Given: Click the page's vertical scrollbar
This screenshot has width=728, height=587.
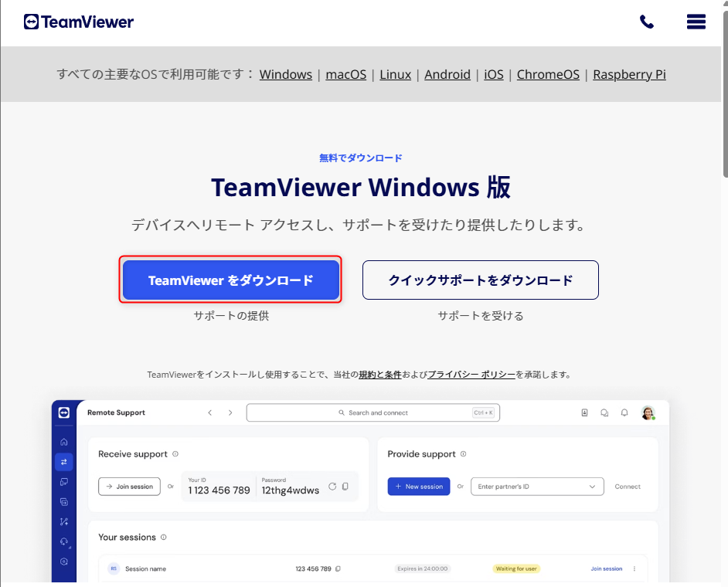Looking at the screenshot, I should point(725,93).
